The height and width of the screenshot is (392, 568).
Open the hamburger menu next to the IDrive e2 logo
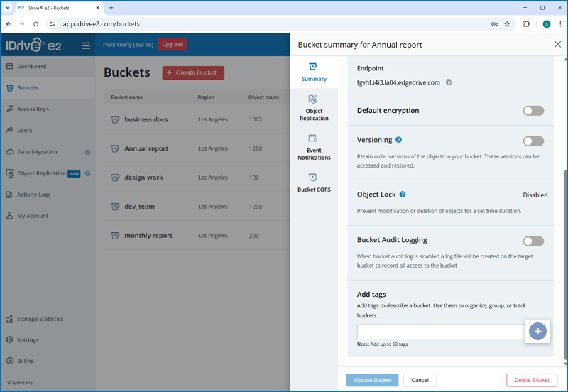pos(86,45)
